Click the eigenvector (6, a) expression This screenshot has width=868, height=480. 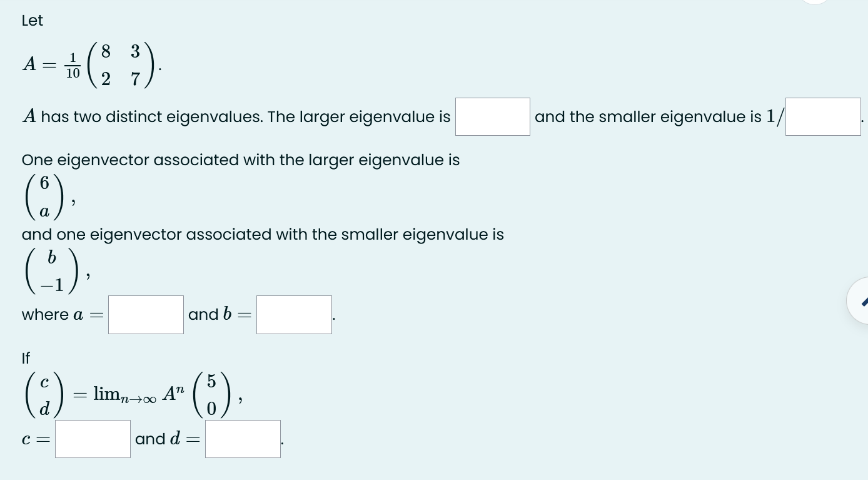click(x=44, y=196)
